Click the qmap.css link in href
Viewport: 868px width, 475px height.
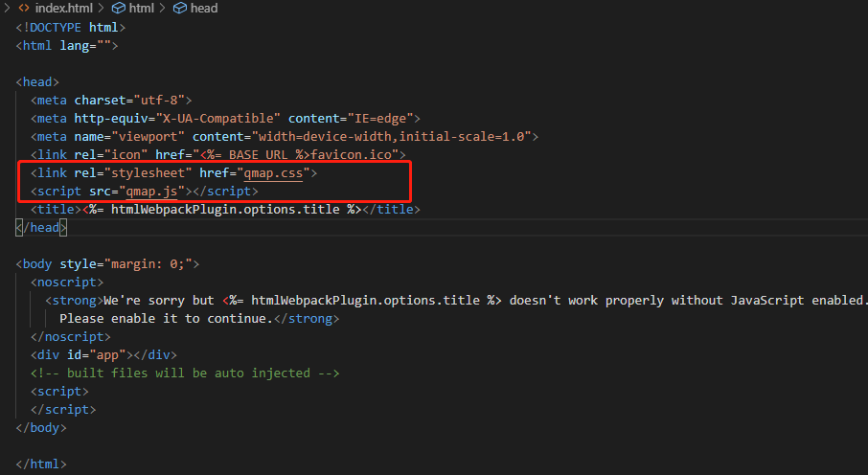pos(273,173)
